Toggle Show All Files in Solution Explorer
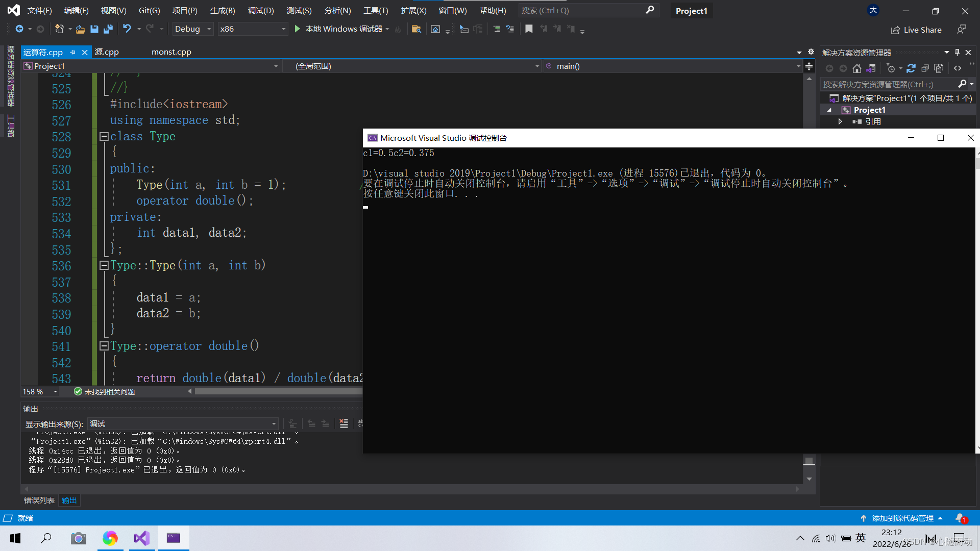 click(939, 68)
